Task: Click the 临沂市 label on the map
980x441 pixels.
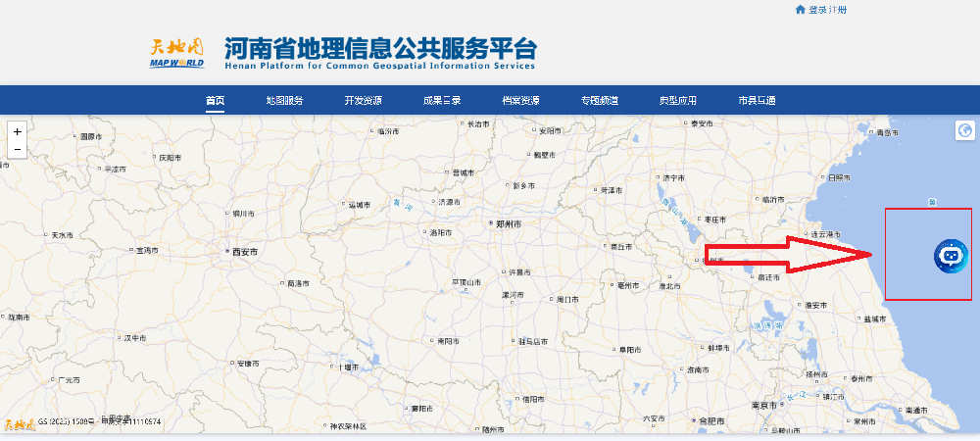Action: 774,201
